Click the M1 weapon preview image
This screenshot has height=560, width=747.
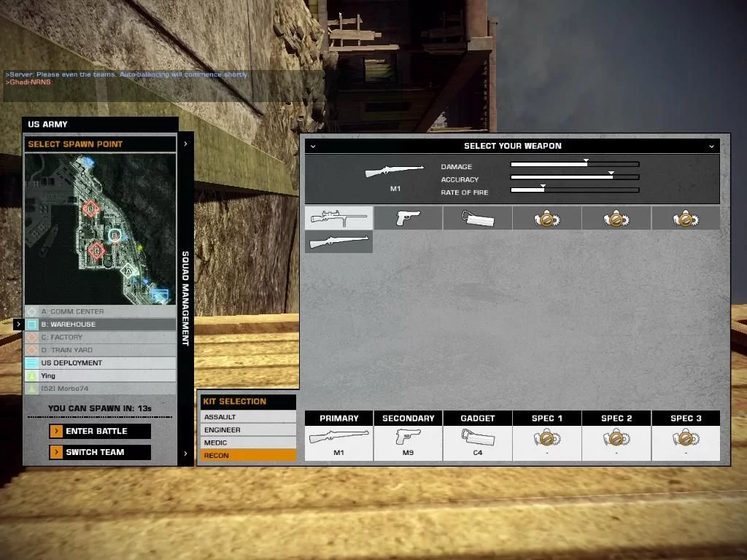395,171
